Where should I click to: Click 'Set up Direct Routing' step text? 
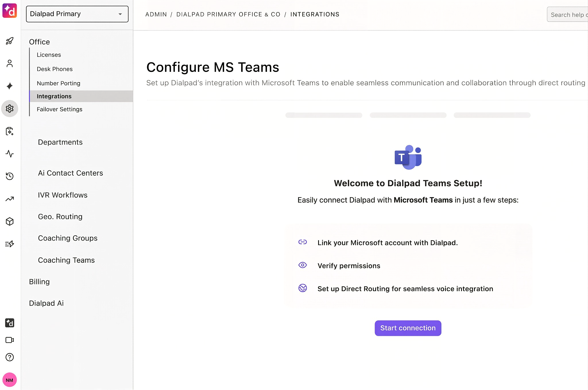coord(405,289)
